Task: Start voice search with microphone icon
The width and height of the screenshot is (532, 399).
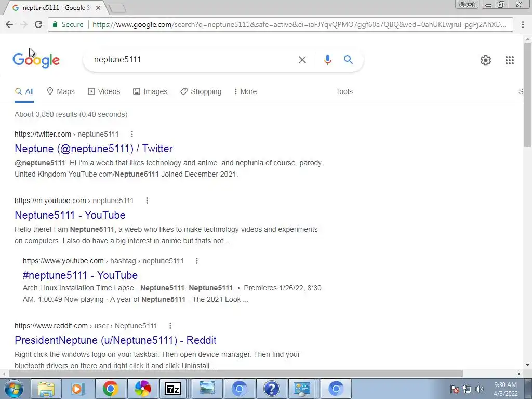Action: (327, 60)
